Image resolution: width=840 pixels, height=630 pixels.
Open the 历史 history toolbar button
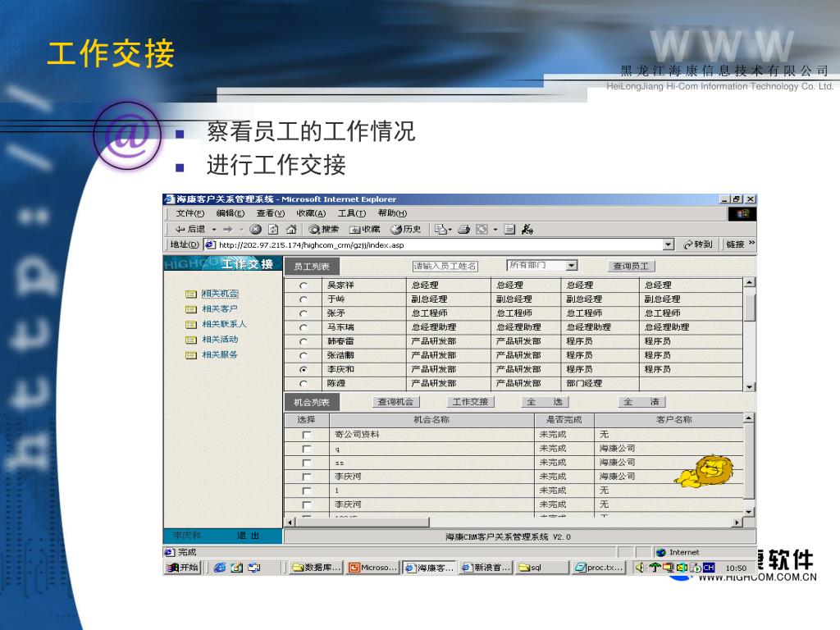[405, 230]
